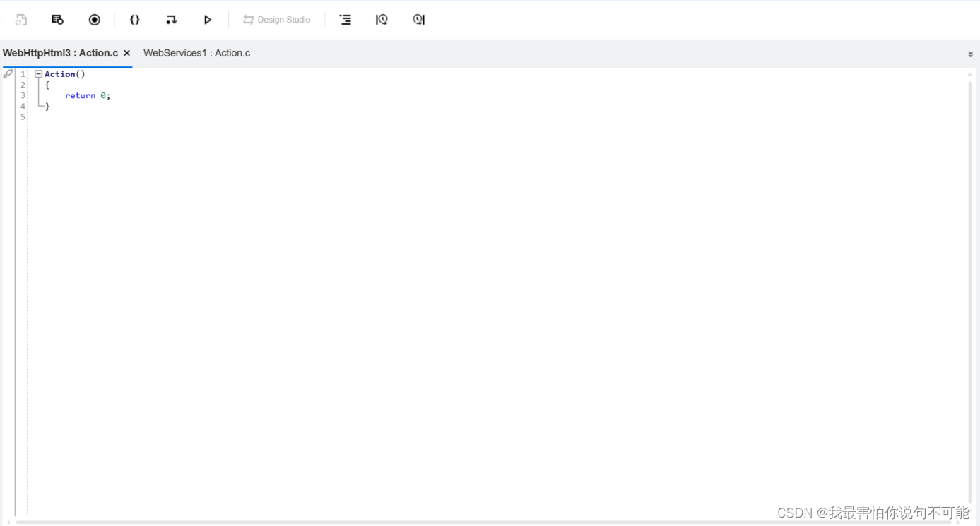This screenshot has width=980, height=526.
Task: Click the 'return' keyword on line 3
Action: tap(80, 95)
